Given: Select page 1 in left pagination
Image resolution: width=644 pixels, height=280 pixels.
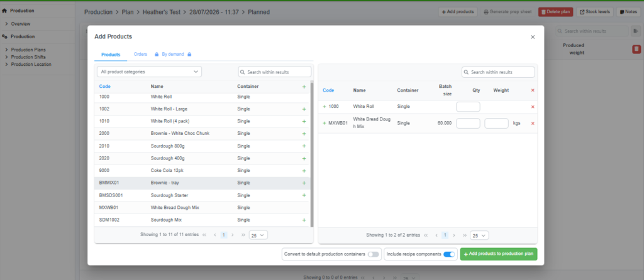Looking at the screenshot, I should click(x=224, y=235).
